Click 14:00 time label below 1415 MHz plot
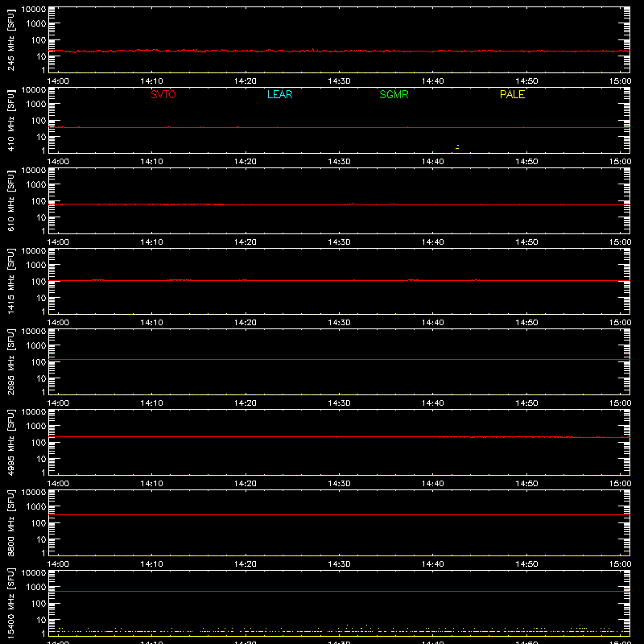The height and width of the screenshot is (644, 644). (x=58, y=323)
